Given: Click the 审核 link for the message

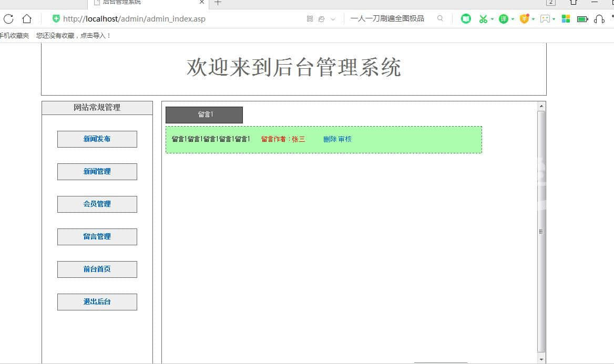Looking at the screenshot, I should tap(345, 139).
